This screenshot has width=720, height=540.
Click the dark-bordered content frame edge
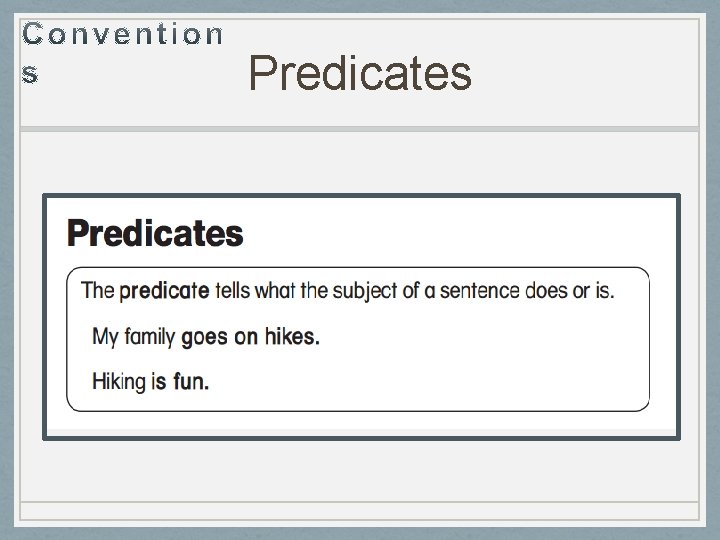pyautogui.click(x=361, y=196)
